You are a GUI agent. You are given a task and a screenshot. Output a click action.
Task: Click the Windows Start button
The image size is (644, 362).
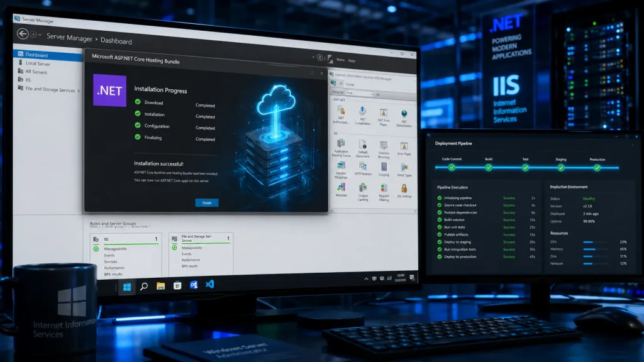(x=127, y=287)
